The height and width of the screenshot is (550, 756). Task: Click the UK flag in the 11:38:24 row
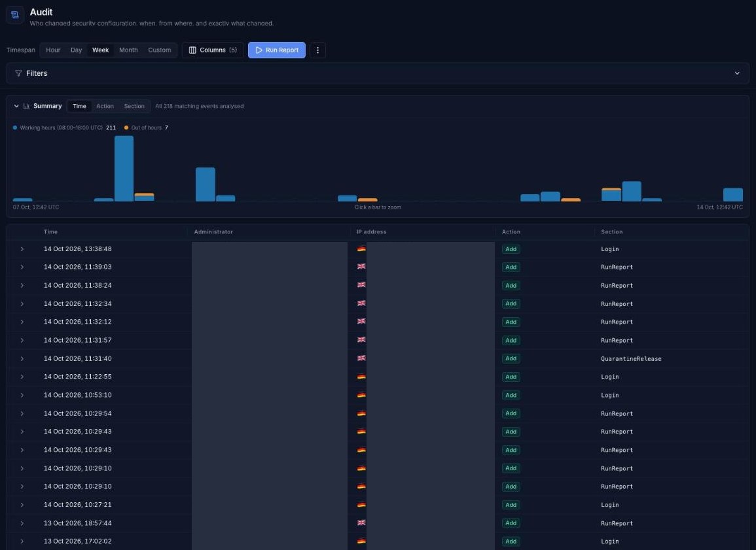coord(361,285)
